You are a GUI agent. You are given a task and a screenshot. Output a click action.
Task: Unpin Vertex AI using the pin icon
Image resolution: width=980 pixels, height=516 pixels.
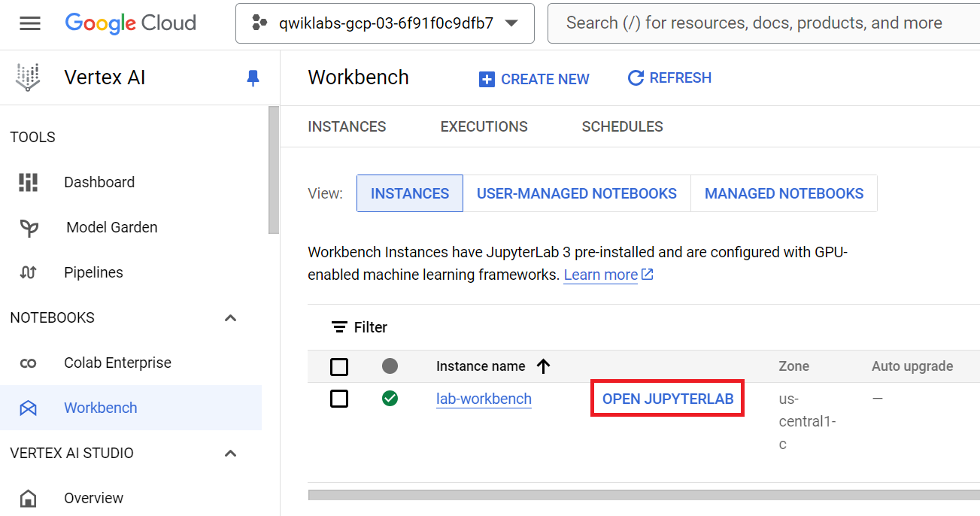click(x=253, y=77)
